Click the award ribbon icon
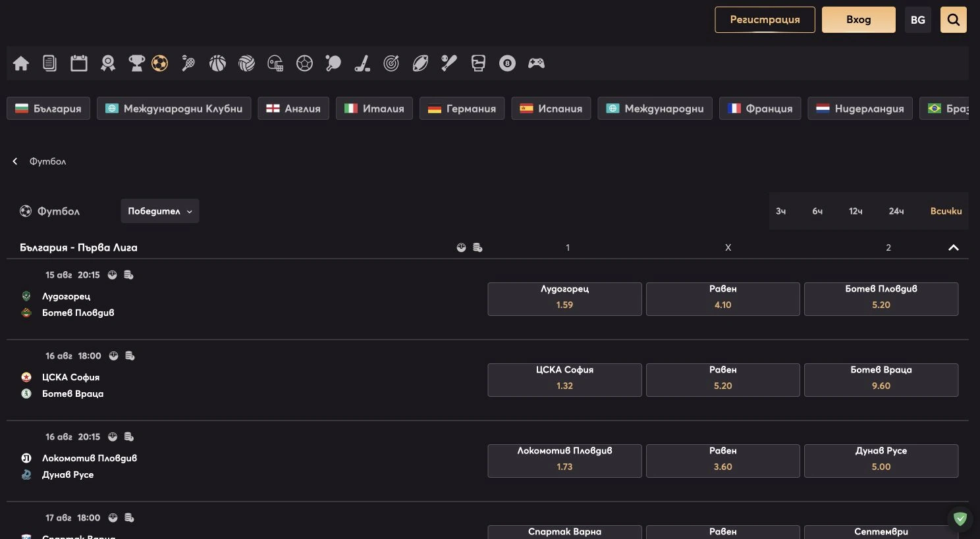Viewport: 980px width, 539px height. click(x=108, y=63)
